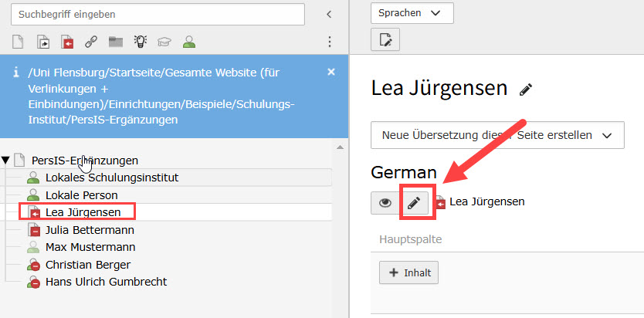The height and width of the screenshot is (318, 644).
Task: Close the blue page path info box
Action: (331, 72)
